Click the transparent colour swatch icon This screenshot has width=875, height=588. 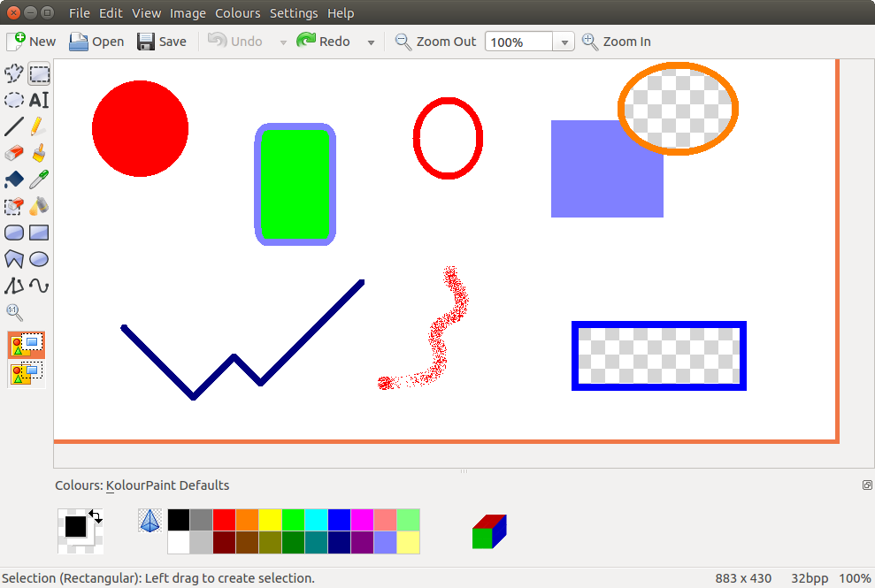click(x=150, y=520)
